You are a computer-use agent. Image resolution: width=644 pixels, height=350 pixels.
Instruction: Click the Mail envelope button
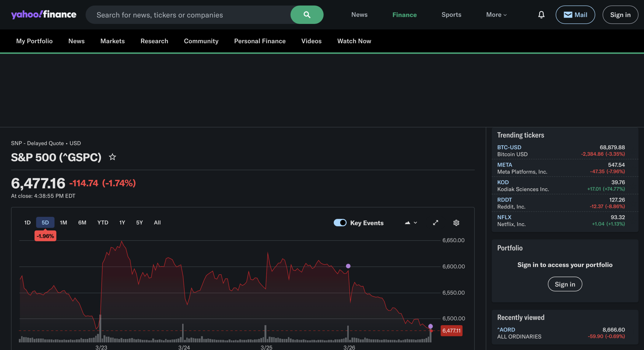(575, 15)
